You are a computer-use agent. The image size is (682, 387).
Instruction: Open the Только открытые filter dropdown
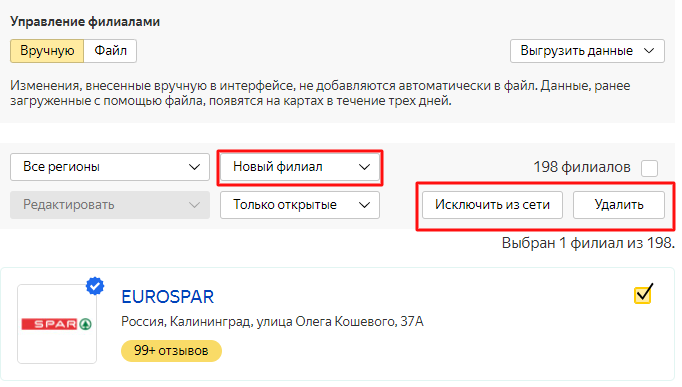point(300,205)
